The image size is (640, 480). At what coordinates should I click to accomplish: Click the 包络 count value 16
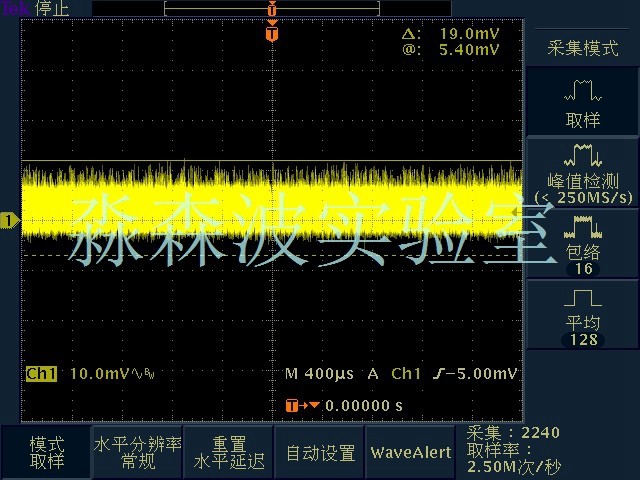[583, 269]
